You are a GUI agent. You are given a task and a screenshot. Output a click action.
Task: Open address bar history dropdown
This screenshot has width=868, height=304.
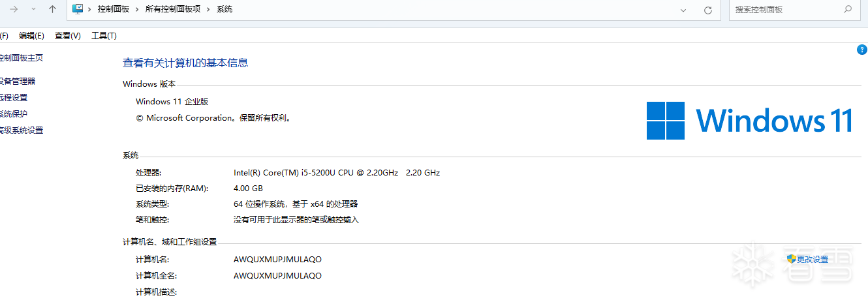click(x=683, y=10)
